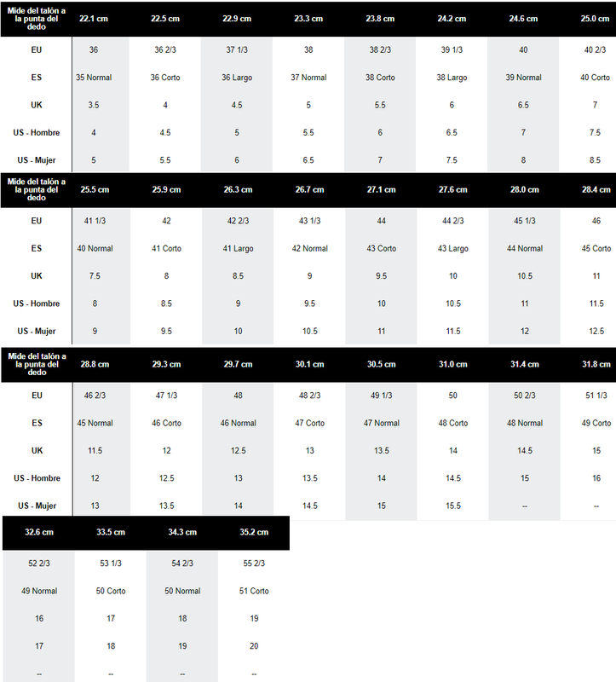Select the 41 Largo size cell
The width and height of the screenshot is (616, 682).
pyautogui.click(x=237, y=249)
